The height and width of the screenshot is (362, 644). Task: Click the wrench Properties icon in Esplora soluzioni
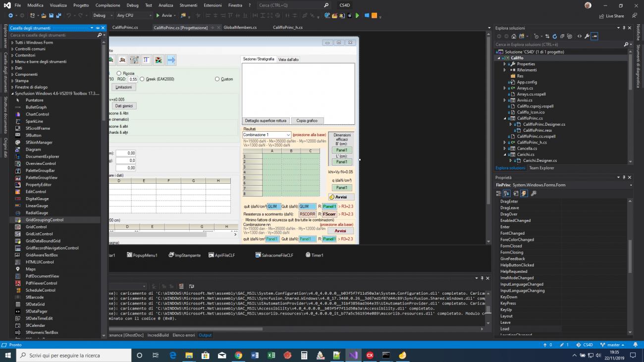pyautogui.click(x=587, y=36)
